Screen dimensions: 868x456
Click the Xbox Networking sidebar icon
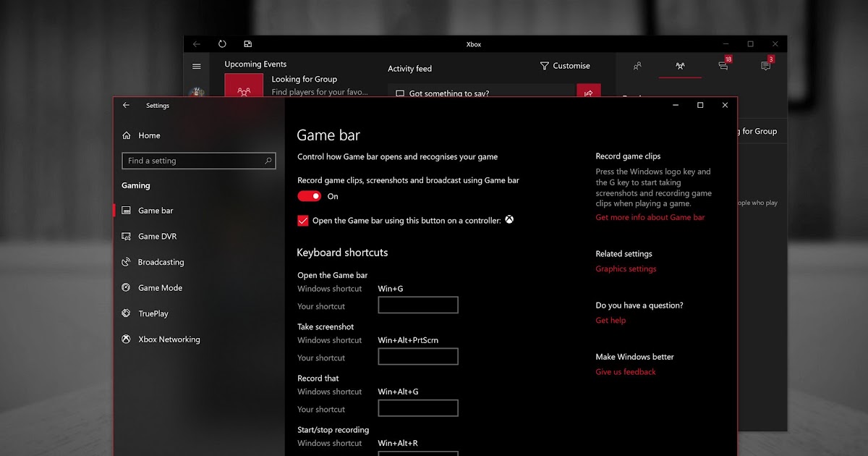(127, 339)
